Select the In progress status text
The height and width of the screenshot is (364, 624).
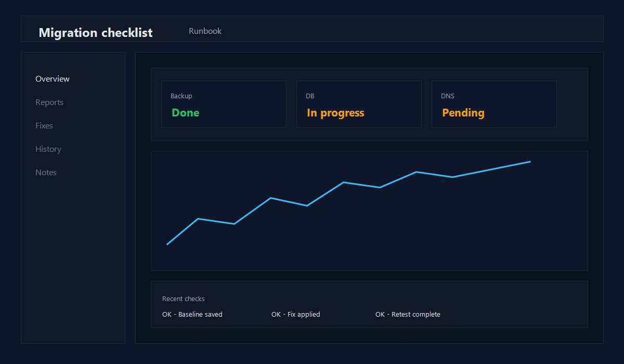(335, 113)
